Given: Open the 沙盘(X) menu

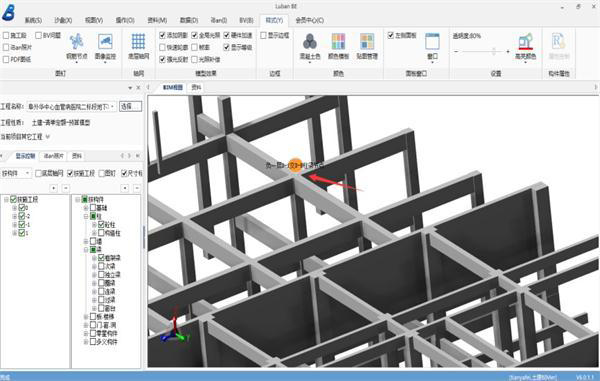Looking at the screenshot, I should (63, 20).
